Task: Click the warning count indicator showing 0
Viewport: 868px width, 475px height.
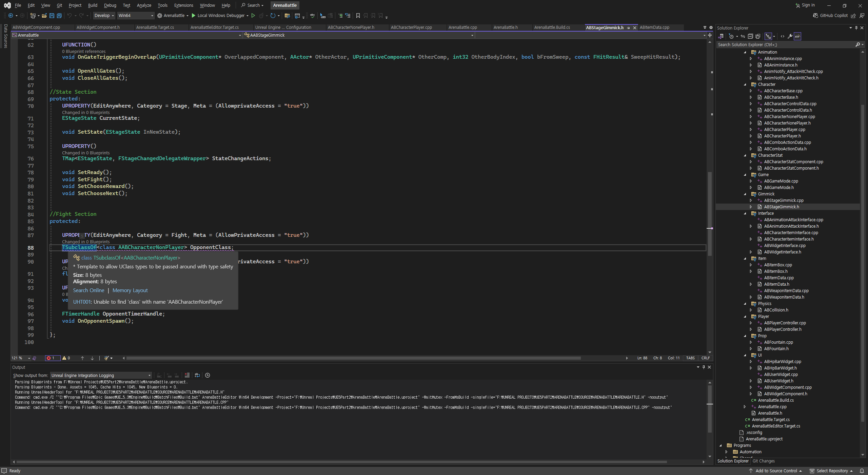Action: 66,358
